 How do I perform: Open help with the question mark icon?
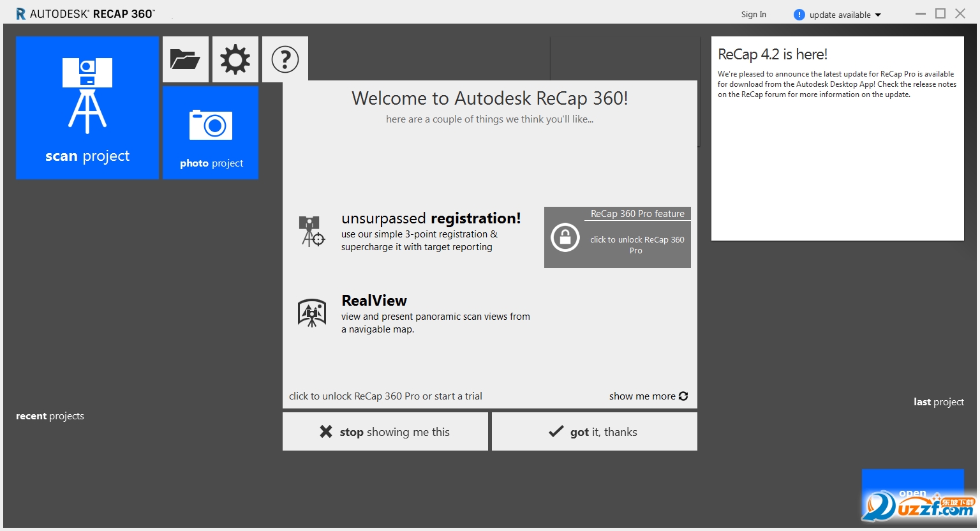(285, 59)
